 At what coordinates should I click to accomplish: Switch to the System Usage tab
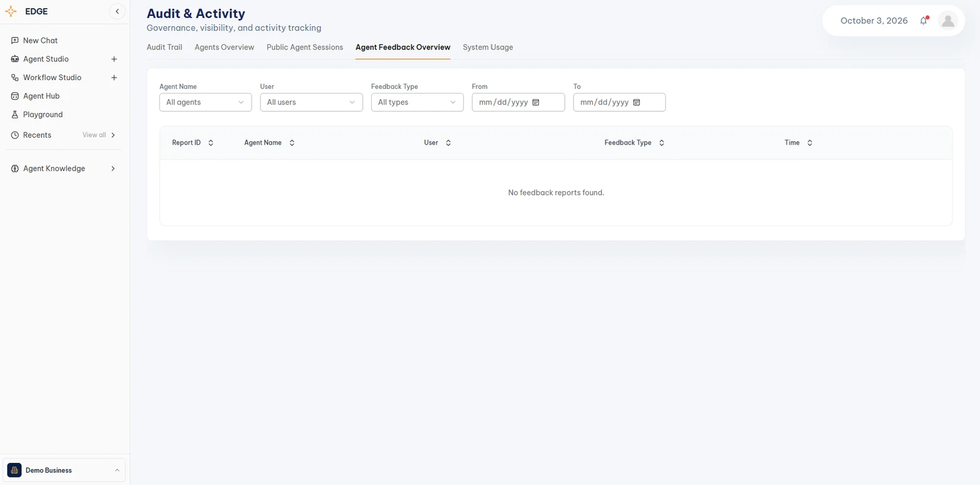pyautogui.click(x=488, y=47)
